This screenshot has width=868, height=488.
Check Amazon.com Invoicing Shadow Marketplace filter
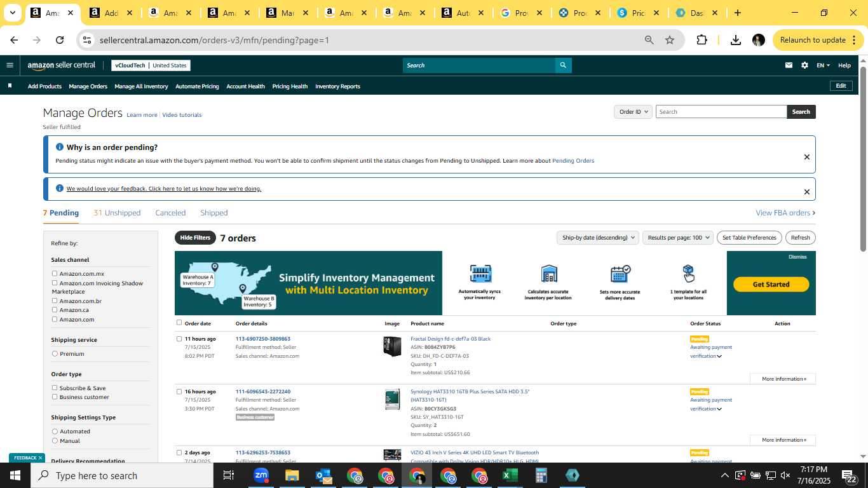click(x=55, y=283)
